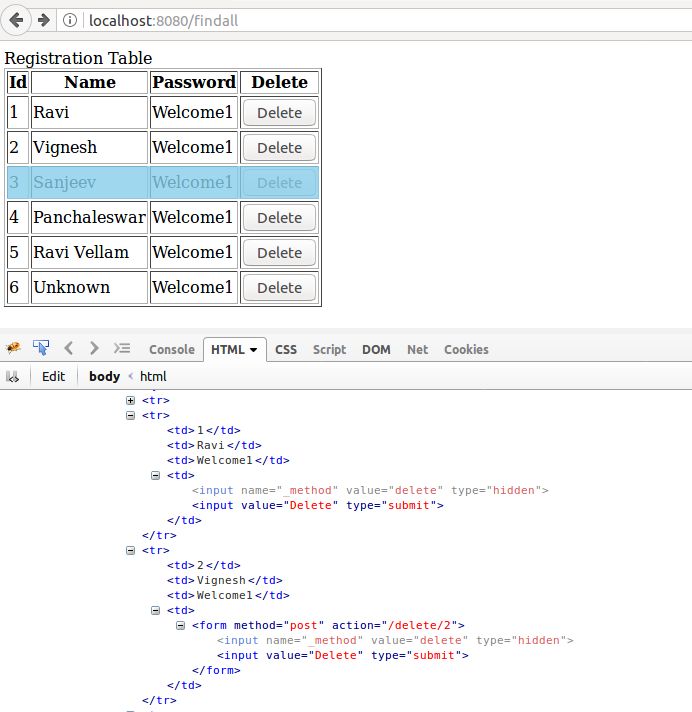This screenshot has width=692, height=712.
Task: Select the form method="post" action="/delete/2" line
Action: [328, 625]
